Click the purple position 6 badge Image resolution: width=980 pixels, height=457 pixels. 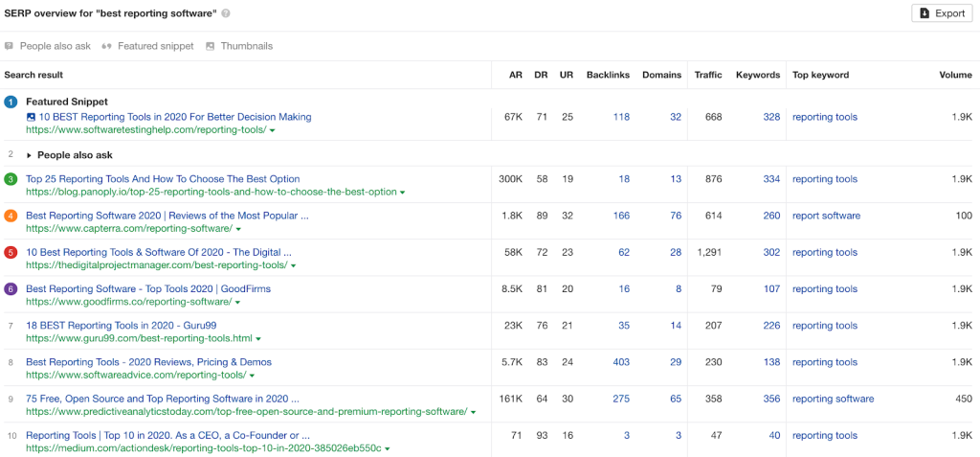click(11, 289)
